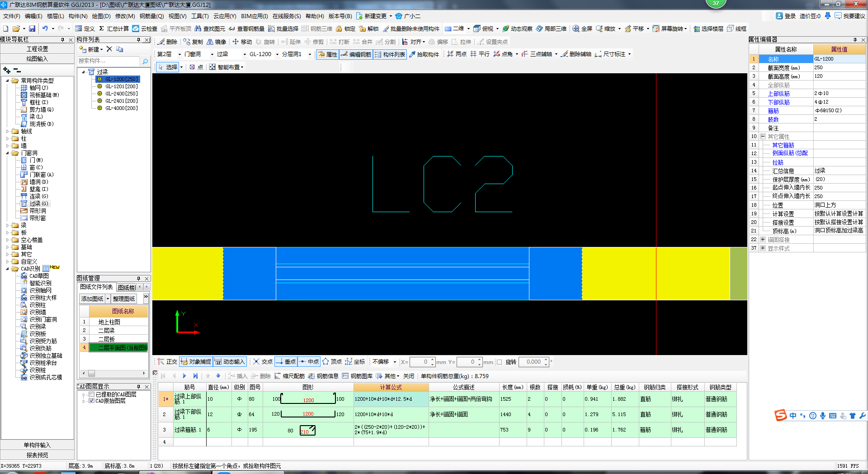Toggle 垂点 perpendicular snap
The width and height of the screenshot is (868, 474).
click(286, 361)
